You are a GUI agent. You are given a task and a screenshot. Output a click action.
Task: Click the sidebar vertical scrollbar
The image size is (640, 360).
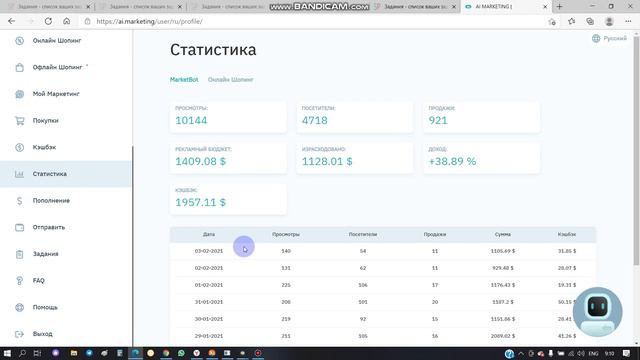point(132,246)
